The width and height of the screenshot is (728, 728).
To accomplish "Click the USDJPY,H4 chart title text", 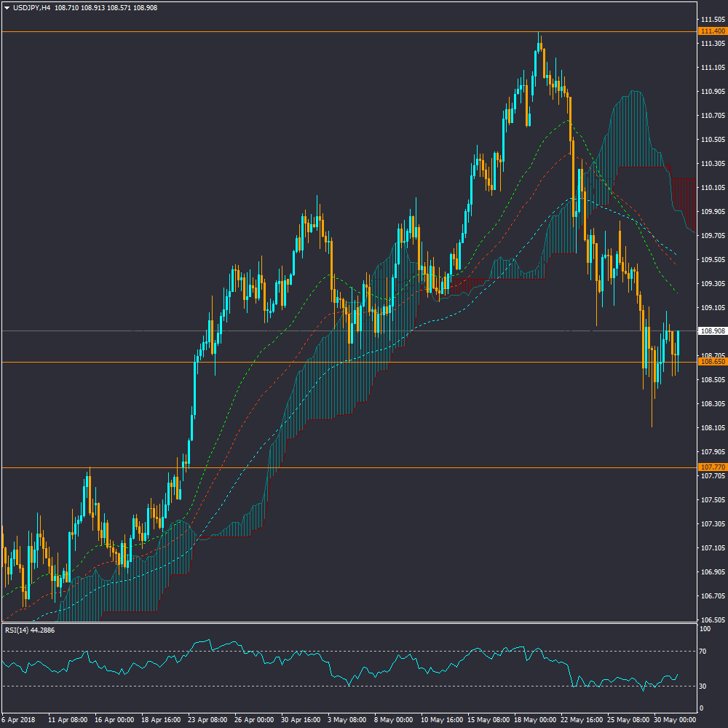I will (x=33, y=7).
